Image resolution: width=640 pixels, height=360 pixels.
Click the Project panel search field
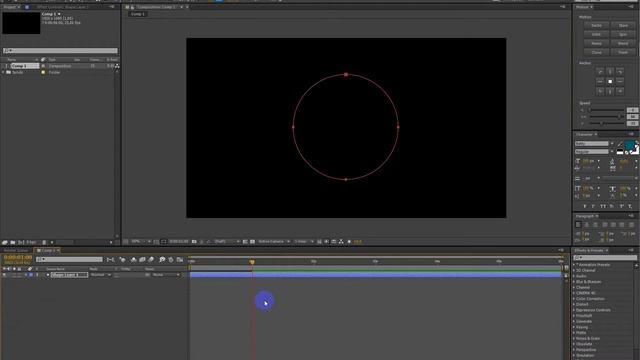pyautogui.click(x=60, y=51)
